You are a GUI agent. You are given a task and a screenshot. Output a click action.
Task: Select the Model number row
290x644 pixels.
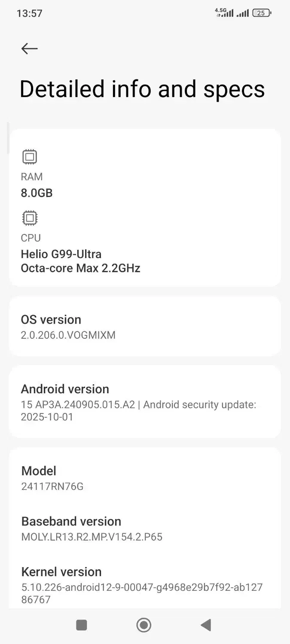145,478
